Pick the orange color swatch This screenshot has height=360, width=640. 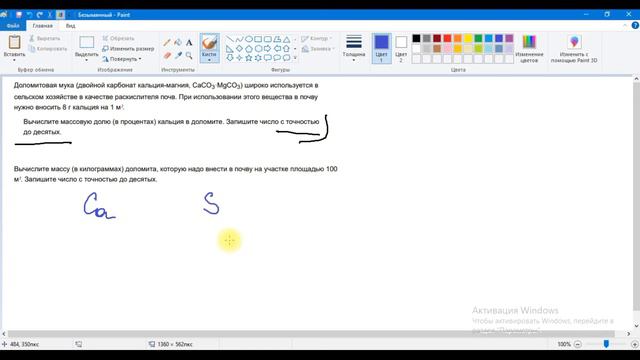pos(458,38)
